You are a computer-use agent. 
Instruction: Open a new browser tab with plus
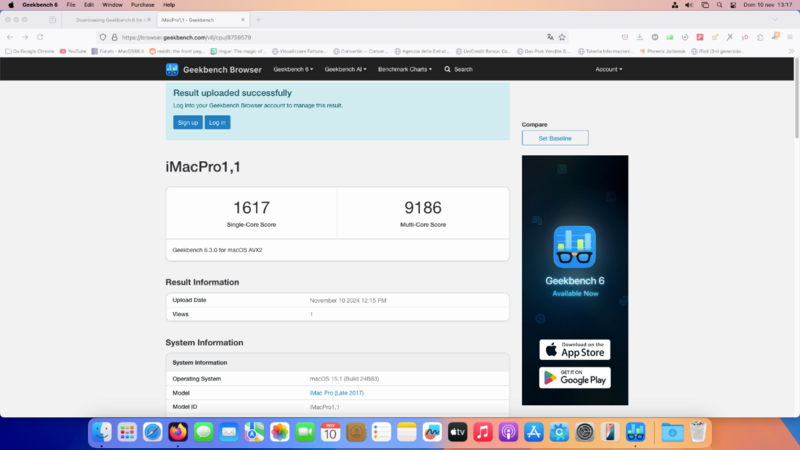pos(258,20)
